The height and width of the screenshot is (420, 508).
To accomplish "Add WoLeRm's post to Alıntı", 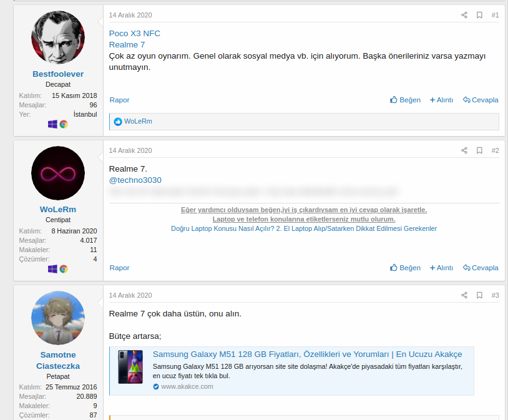I will tap(441, 268).
